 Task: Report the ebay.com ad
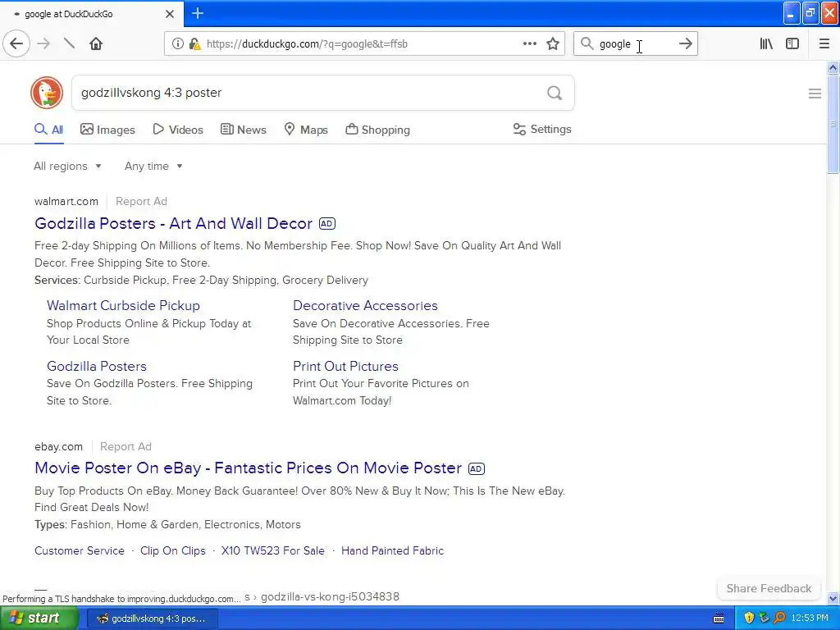coord(126,447)
